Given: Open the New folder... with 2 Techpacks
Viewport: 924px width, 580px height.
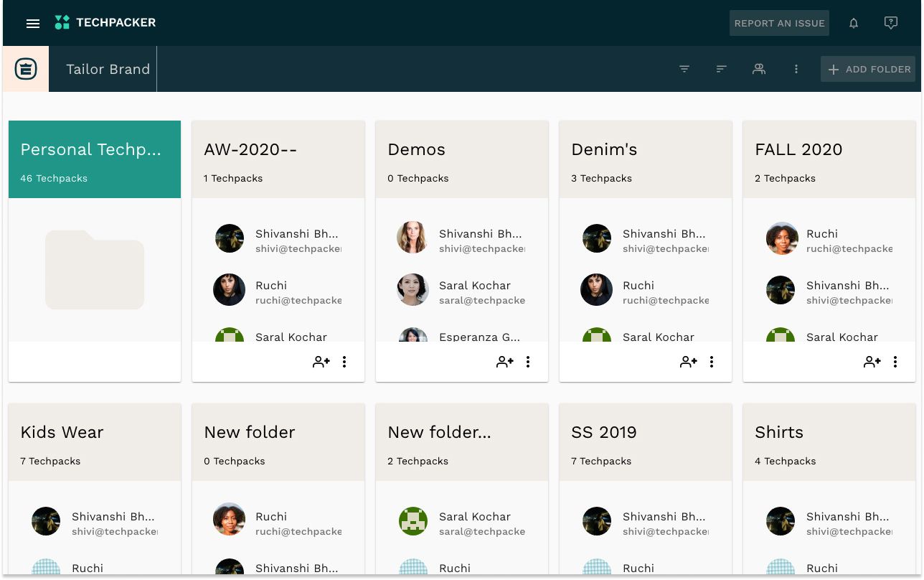Looking at the screenshot, I should pos(462,441).
